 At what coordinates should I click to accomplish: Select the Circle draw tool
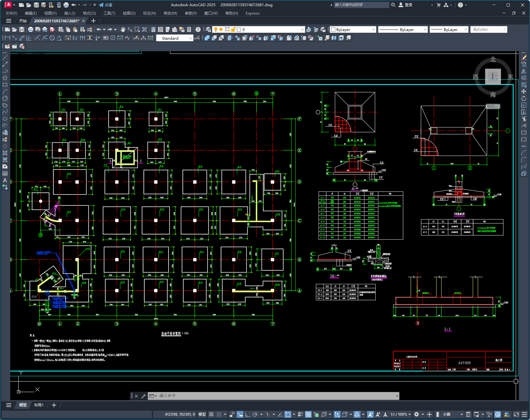(5, 98)
